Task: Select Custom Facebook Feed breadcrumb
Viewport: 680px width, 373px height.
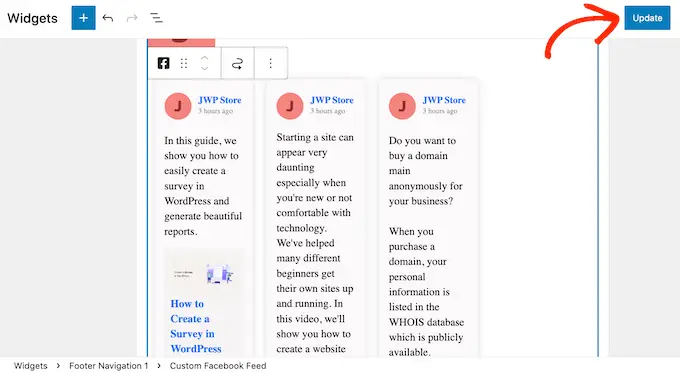Action: click(218, 366)
